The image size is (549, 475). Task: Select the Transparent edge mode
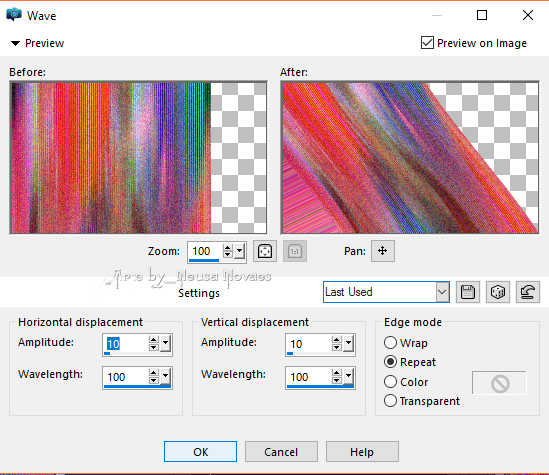[x=390, y=401]
